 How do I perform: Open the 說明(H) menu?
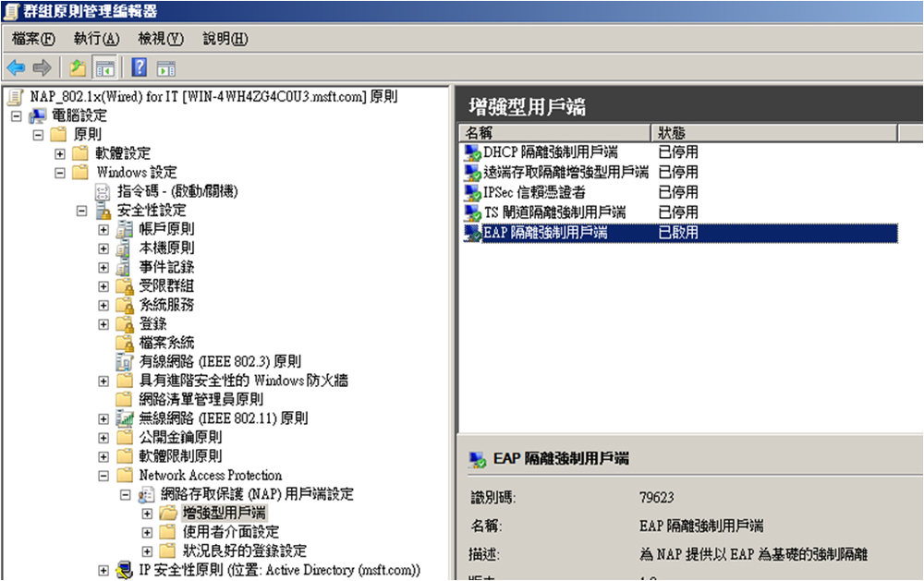[225, 39]
